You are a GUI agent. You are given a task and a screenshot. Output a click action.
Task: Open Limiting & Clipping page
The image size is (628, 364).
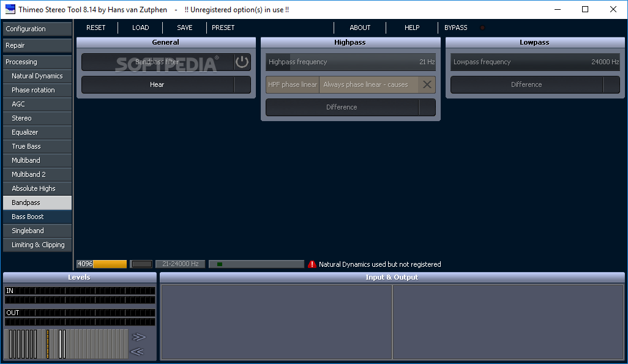pyautogui.click(x=37, y=245)
